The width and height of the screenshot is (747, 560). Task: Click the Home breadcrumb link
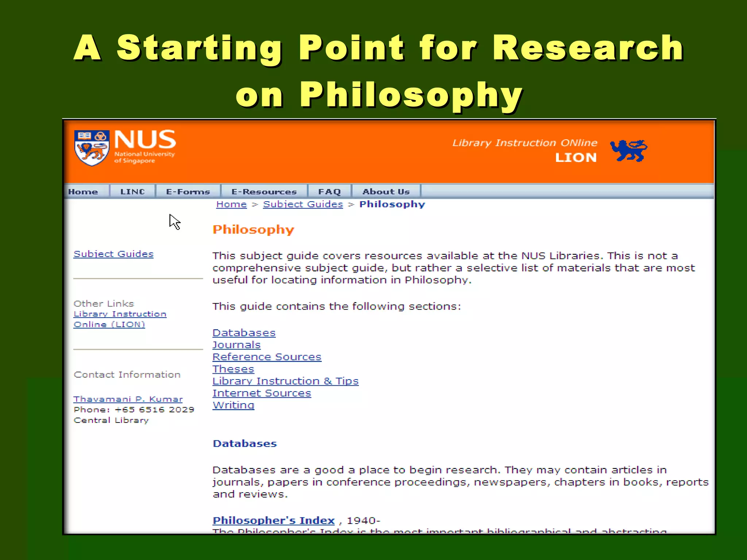click(232, 205)
